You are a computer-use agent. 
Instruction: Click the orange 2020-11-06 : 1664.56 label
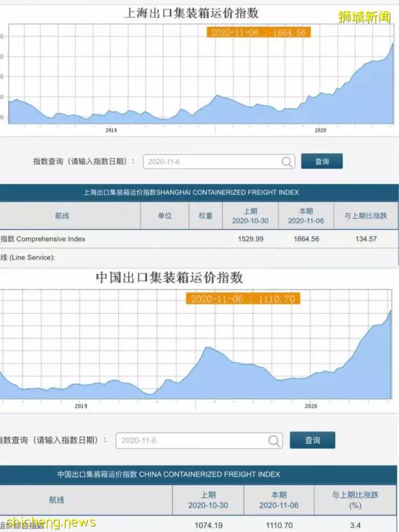point(259,32)
